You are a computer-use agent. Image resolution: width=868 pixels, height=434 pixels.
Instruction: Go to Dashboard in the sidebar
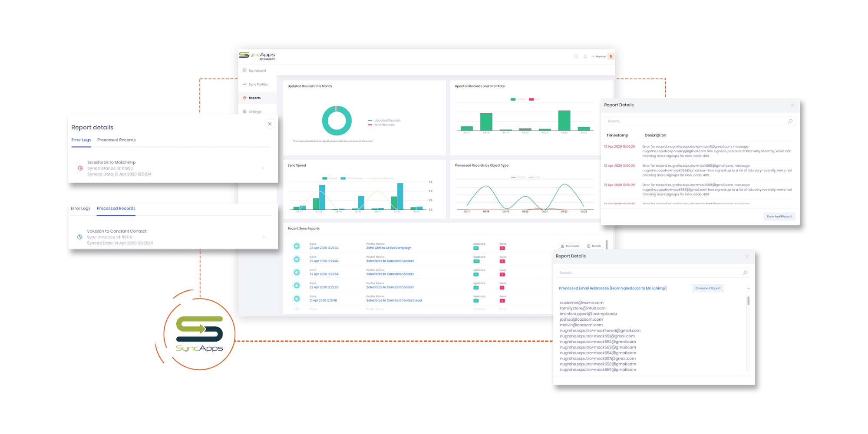257,70
